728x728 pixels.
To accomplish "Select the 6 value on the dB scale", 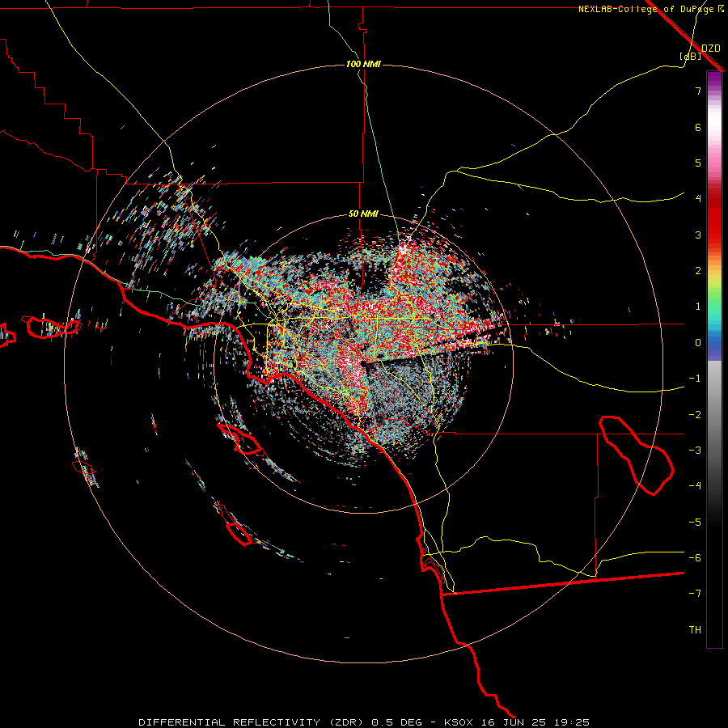I will (x=698, y=127).
